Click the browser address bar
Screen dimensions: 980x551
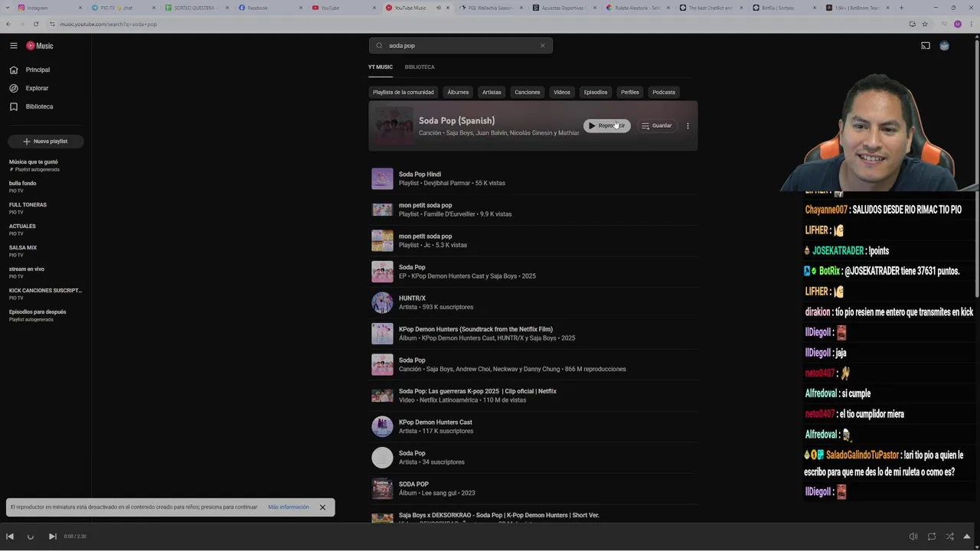point(475,24)
